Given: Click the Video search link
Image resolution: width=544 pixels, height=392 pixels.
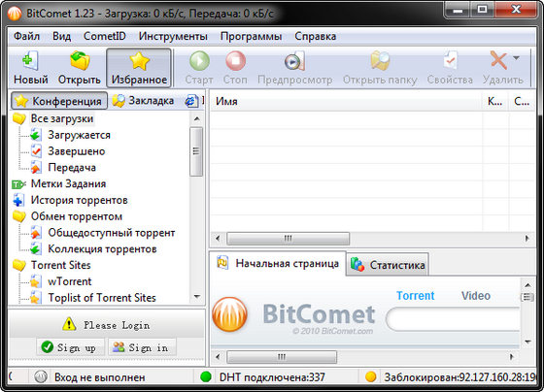Looking at the screenshot, I should pyautogui.click(x=476, y=296).
